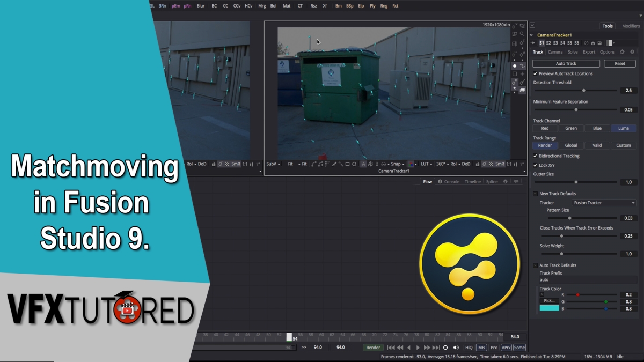Switch to the Modifiers tab

pos(631,26)
